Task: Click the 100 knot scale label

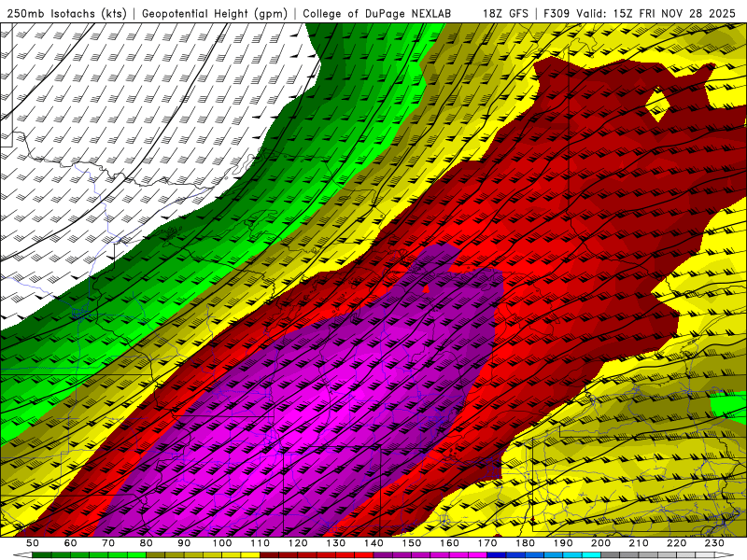Action: [x=222, y=543]
